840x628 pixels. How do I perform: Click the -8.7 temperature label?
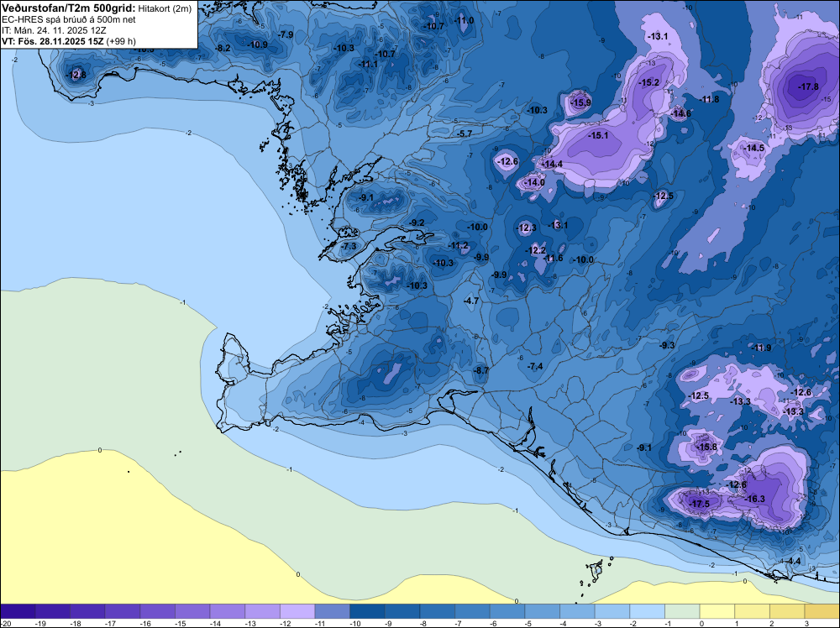[481, 370]
